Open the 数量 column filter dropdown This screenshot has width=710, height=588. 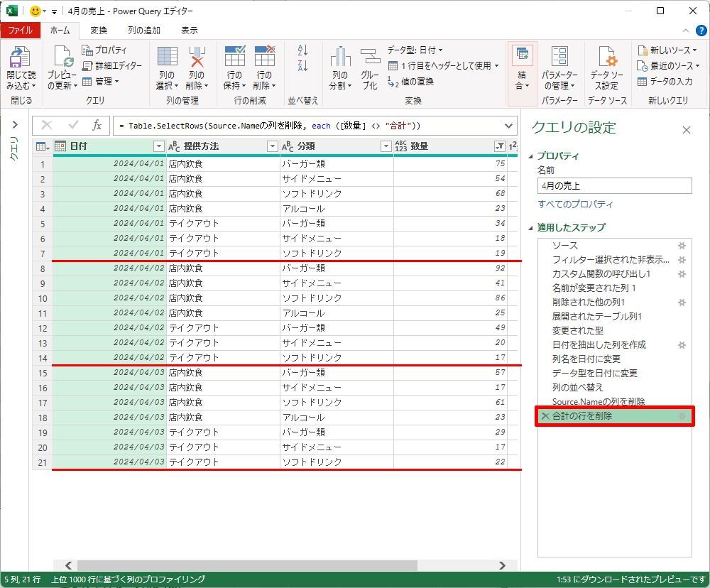[x=499, y=146]
